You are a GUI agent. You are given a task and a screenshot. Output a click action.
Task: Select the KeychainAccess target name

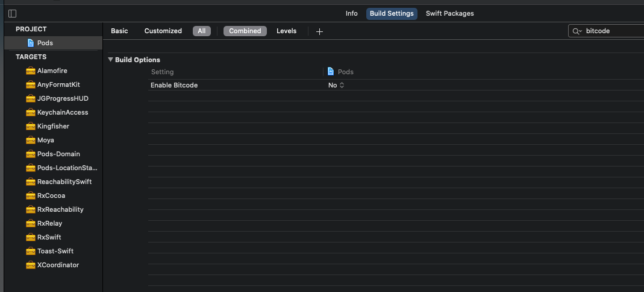pos(63,112)
